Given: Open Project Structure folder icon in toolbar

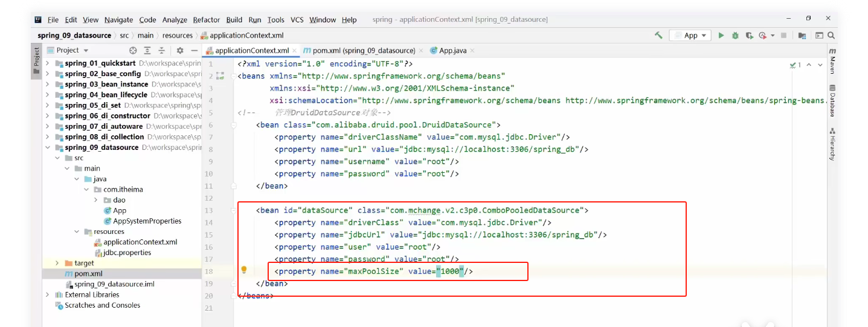Looking at the screenshot, I should pos(802,36).
